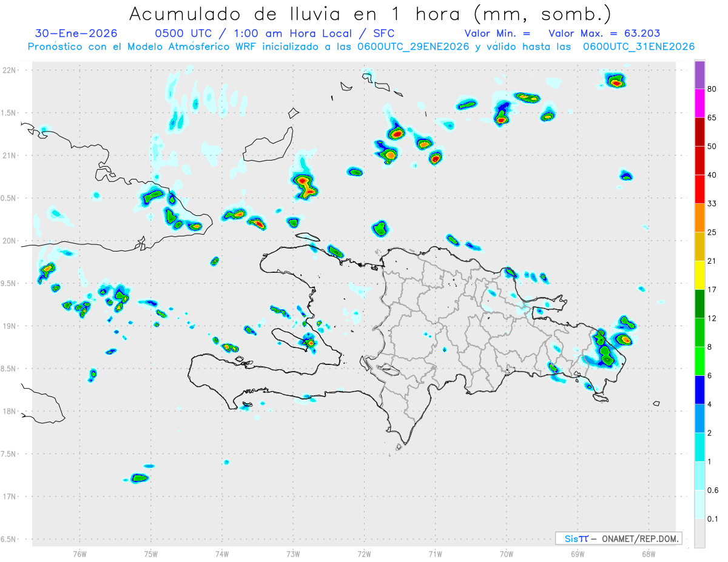Click the '21N' latitude label
Image resolution: width=728 pixels, height=562 pixels.
pyautogui.click(x=10, y=155)
